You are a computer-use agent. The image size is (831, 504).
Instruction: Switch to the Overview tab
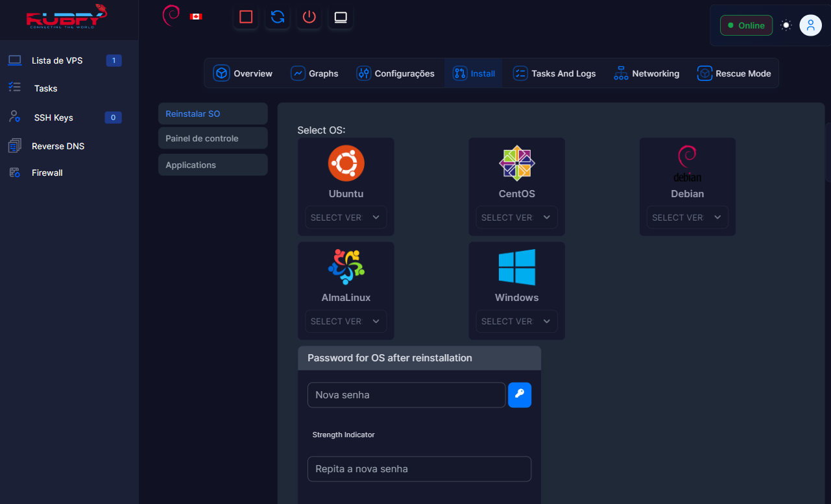click(243, 73)
